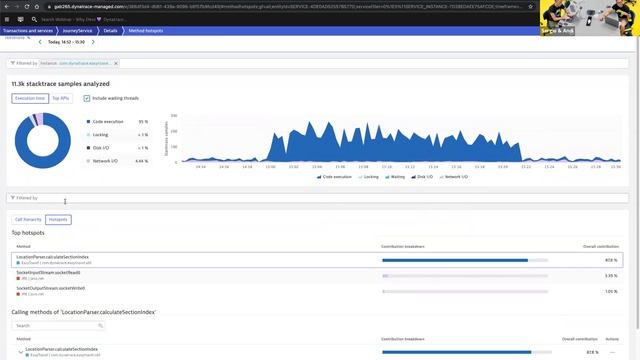Viewport: 640px width, 360px height.
Task: Click the magnifier search icon in top bar
Action: tap(34, 19)
